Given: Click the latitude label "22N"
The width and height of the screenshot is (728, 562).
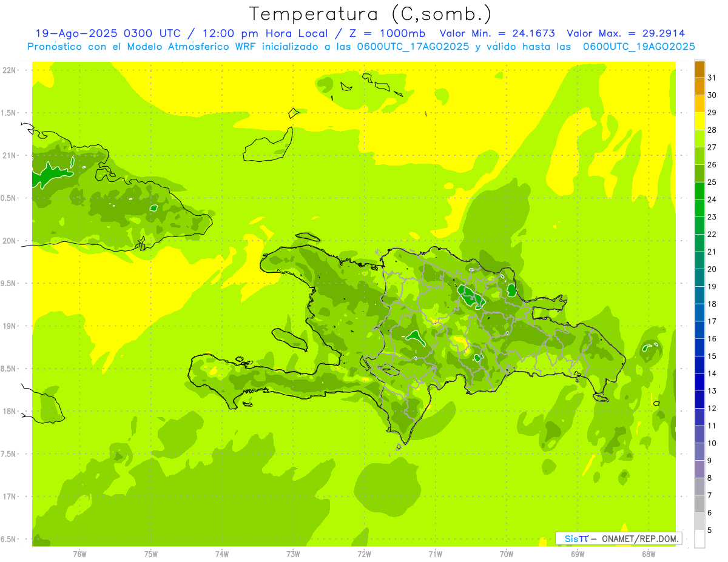Looking at the screenshot, I should click(x=10, y=70).
